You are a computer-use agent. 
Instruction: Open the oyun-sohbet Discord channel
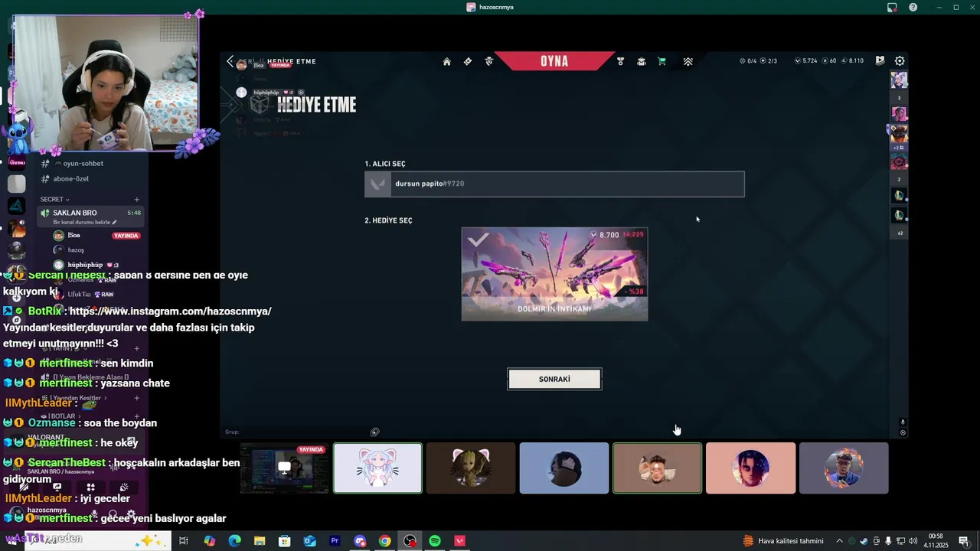pyautogui.click(x=83, y=164)
